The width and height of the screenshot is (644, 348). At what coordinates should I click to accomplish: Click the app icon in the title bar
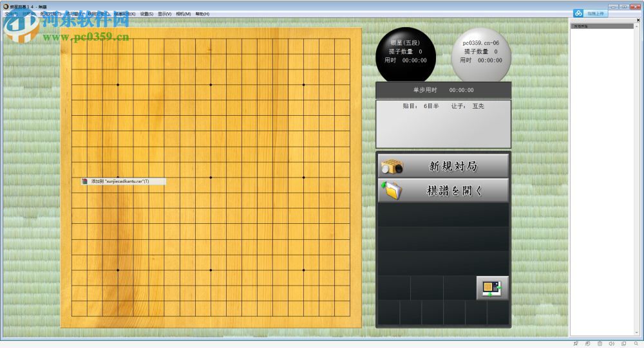click(x=6, y=6)
